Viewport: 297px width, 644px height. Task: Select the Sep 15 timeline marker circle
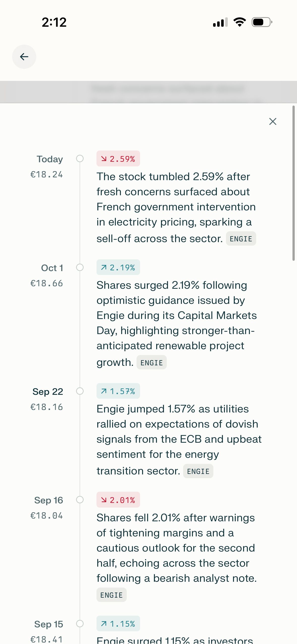80,624
